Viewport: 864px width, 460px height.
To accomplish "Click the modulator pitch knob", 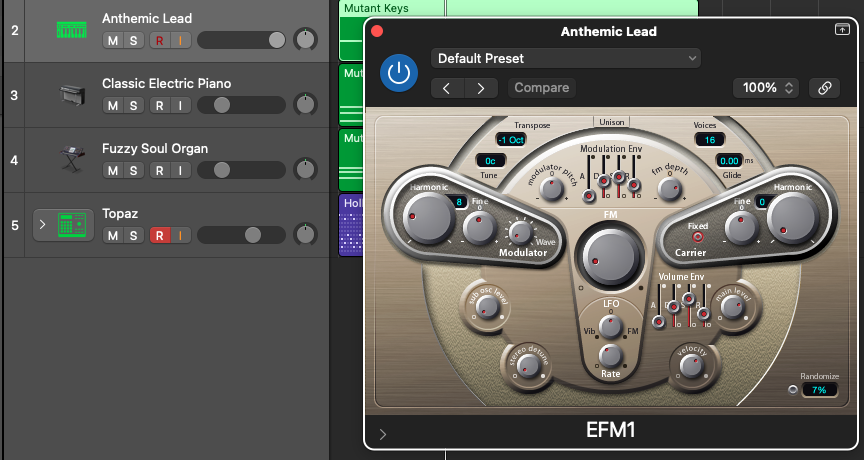I will point(552,189).
